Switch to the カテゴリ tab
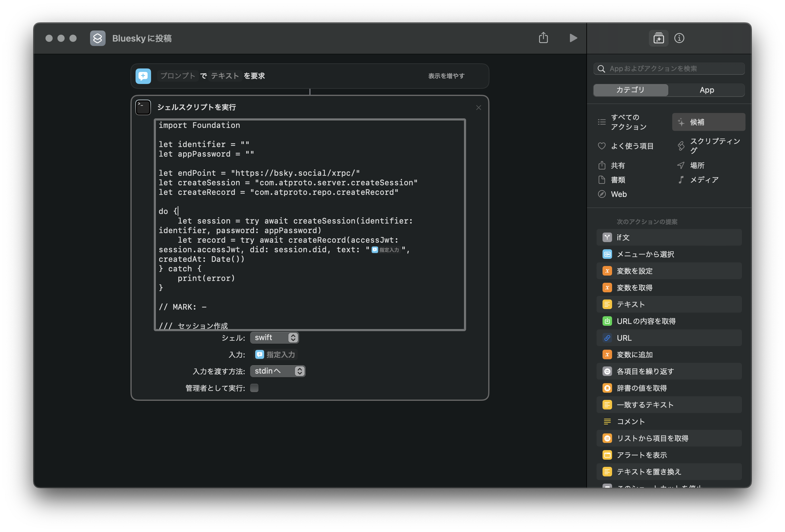This screenshot has height=532, width=785. click(x=630, y=90)
